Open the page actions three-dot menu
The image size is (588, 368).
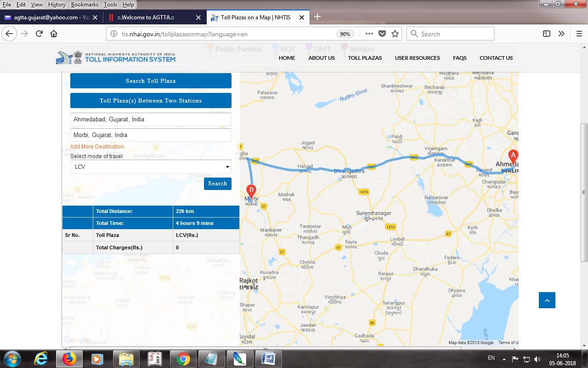point(369,34)
